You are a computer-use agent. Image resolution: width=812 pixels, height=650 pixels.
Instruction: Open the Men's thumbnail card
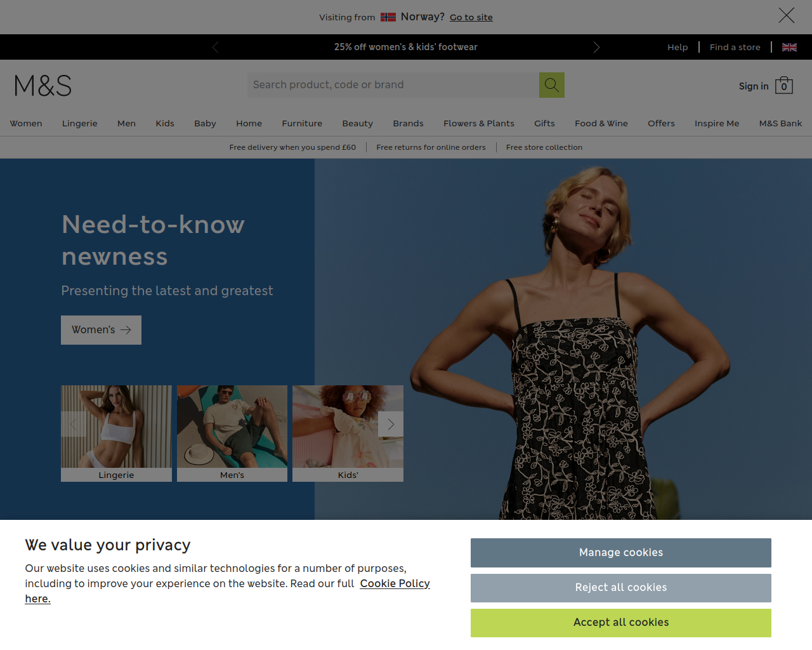pyautogui.click(x=232, y=434)
